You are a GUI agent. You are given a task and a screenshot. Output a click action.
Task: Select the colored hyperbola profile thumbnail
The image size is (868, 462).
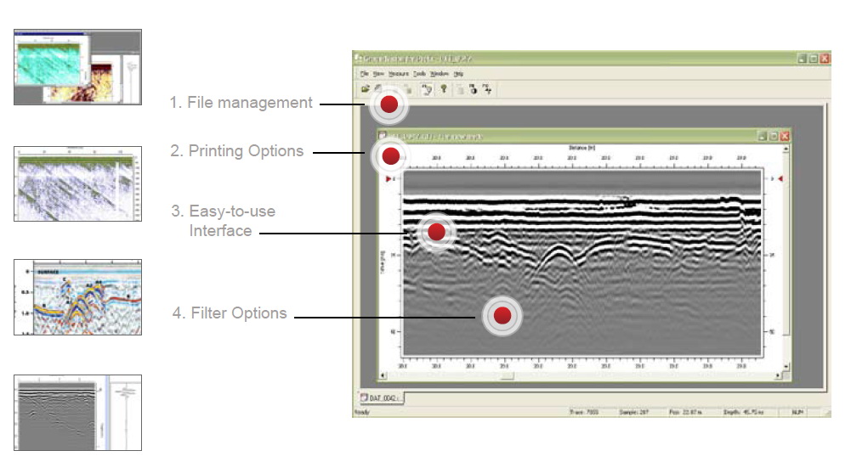point(77,297)
